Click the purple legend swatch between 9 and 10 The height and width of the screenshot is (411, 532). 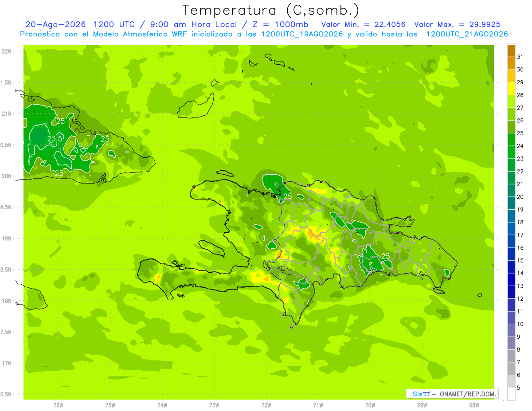point(511,330)
